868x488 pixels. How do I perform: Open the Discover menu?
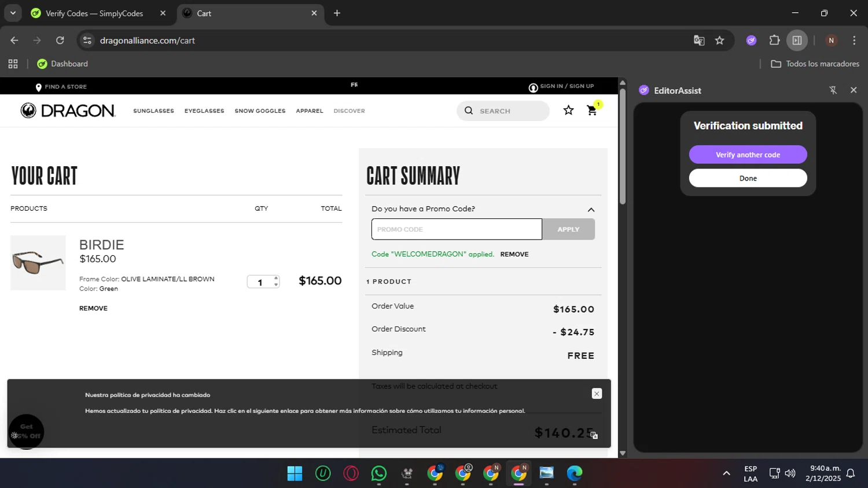pyautogui.click(x=349, y=111)
